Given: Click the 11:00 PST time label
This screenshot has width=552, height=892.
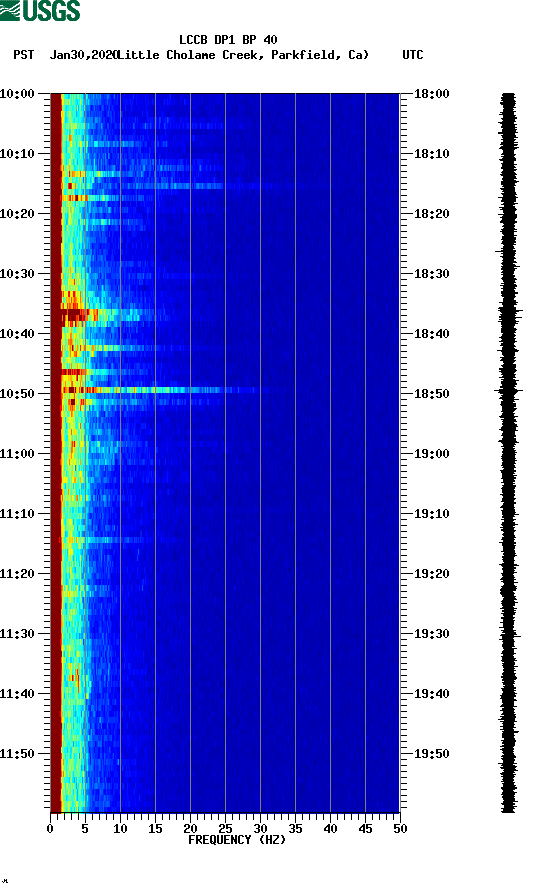Looking at the screenshot, I should (17, 454).
